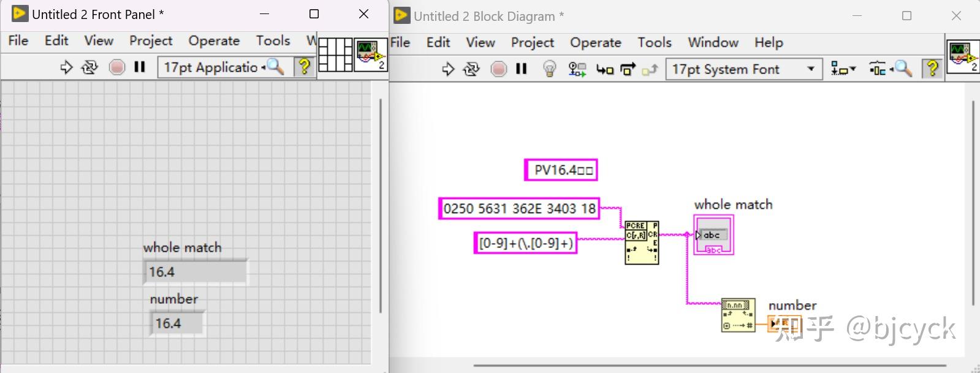Select the Match Regular Expression node
980x373 pixels.
tap(642, 243)
